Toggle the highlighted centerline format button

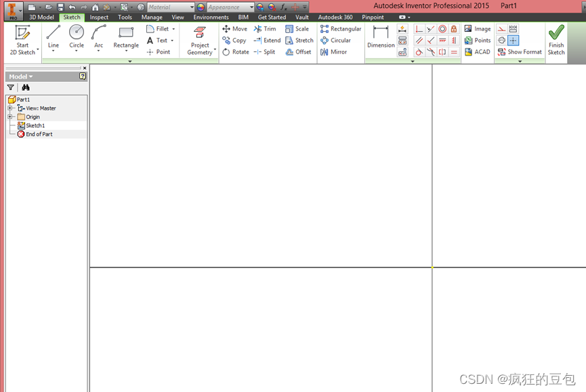coord(513,41)
